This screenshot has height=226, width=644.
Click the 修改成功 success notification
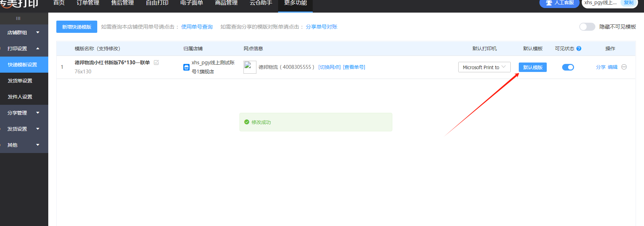click(x=316, y=122)
